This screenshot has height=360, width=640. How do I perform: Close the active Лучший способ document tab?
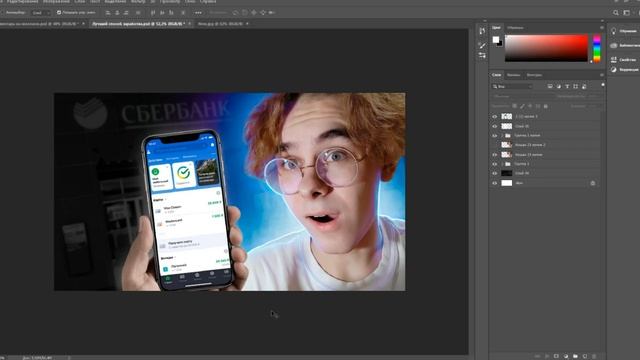click(x=189, y=24)
